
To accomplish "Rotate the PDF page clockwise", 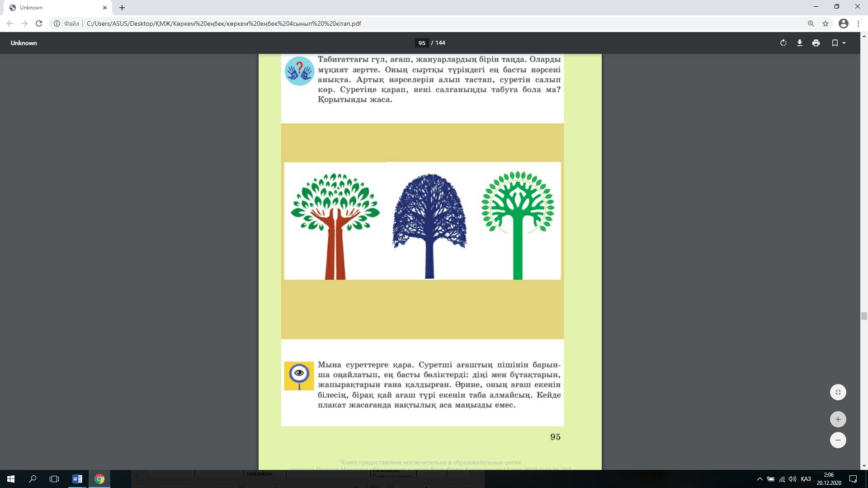I will pos(783,43).
